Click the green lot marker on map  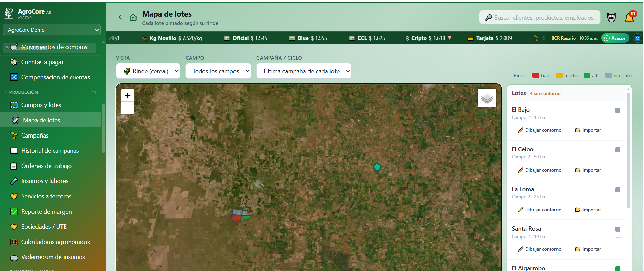377,167
